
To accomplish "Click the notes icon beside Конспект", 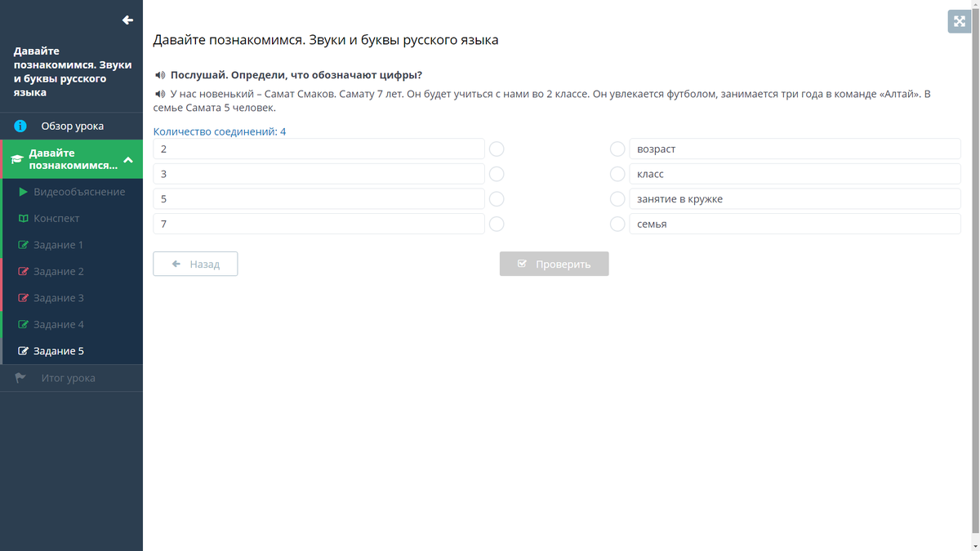I will pyautogui.click(x=23, y=218).
